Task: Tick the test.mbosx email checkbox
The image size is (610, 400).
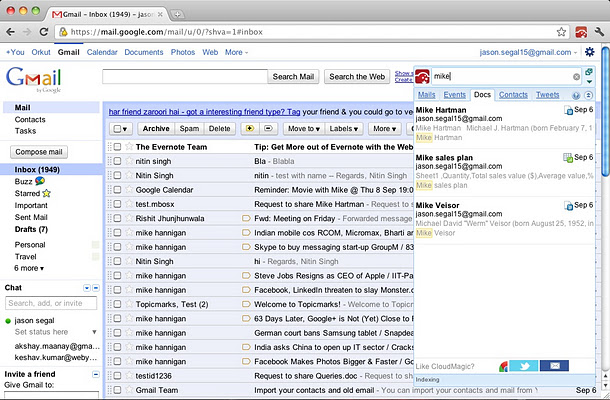Action: [117, 204]
